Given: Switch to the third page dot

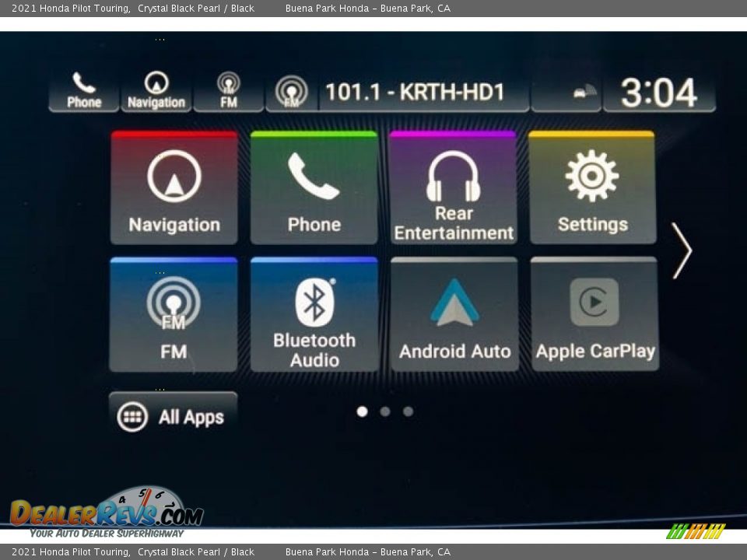Looking at the screenshot, I should [408, 411].
